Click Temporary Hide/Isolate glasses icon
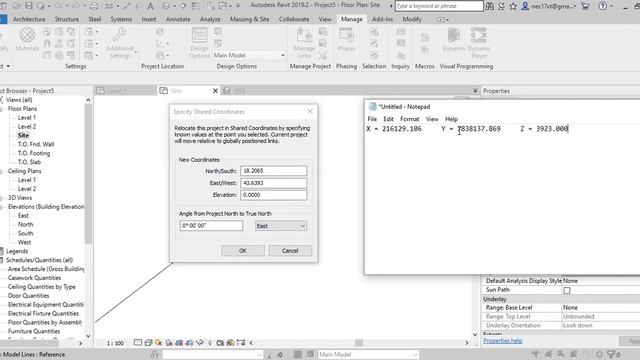Image resolution: width=640 pixels, height=360 pixels. click(200, 343)
